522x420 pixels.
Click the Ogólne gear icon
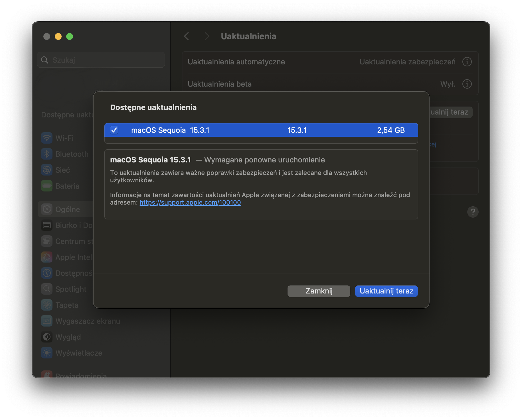(x=47, y=209)
